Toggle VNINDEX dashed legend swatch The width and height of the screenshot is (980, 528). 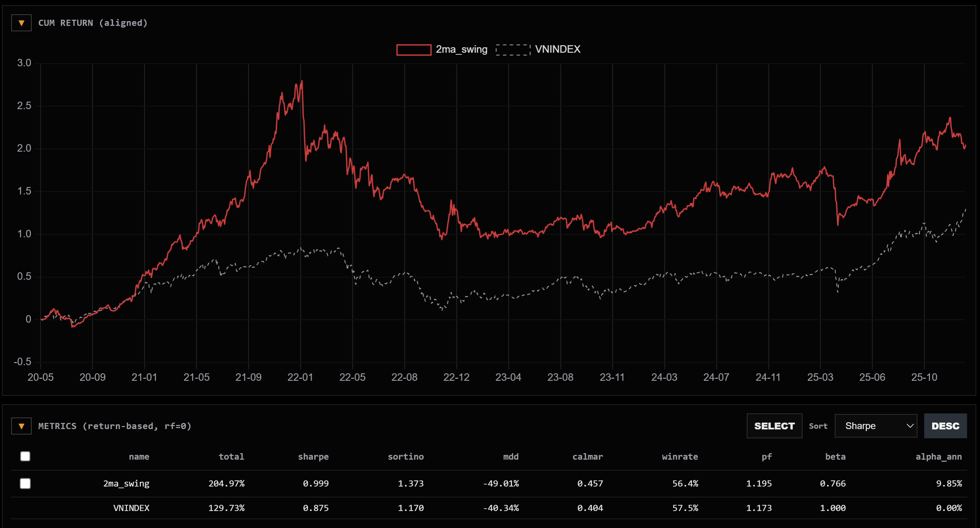tap(513, 49)
